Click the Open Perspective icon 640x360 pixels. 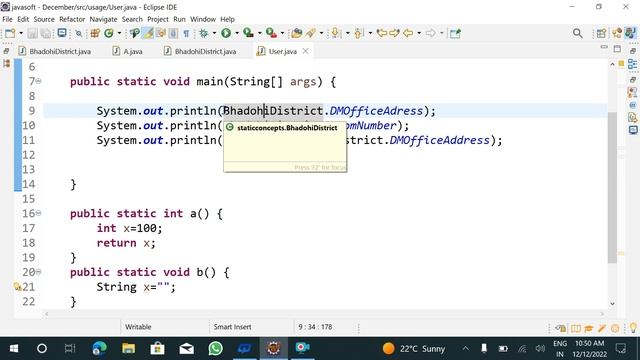coord(601,33)
